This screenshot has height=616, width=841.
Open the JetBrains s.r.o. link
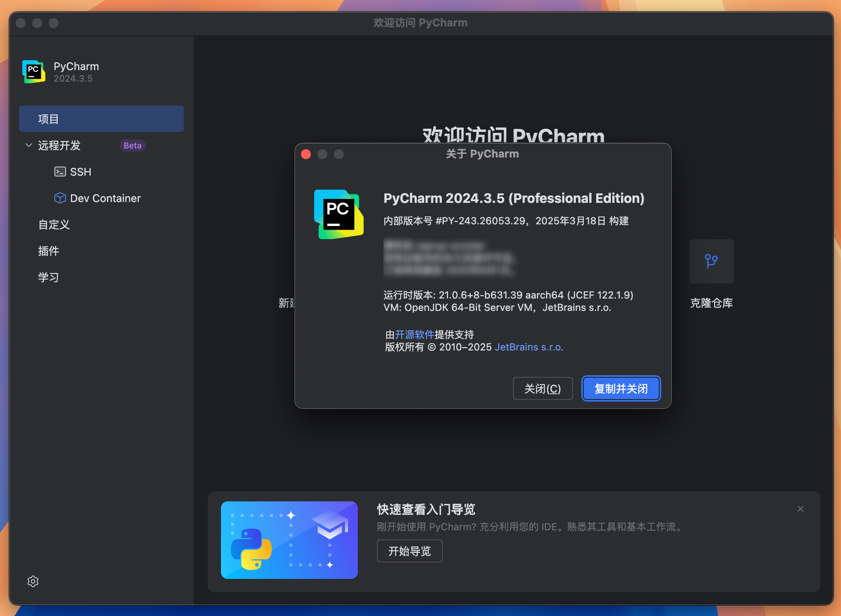(x=529, y=347)
